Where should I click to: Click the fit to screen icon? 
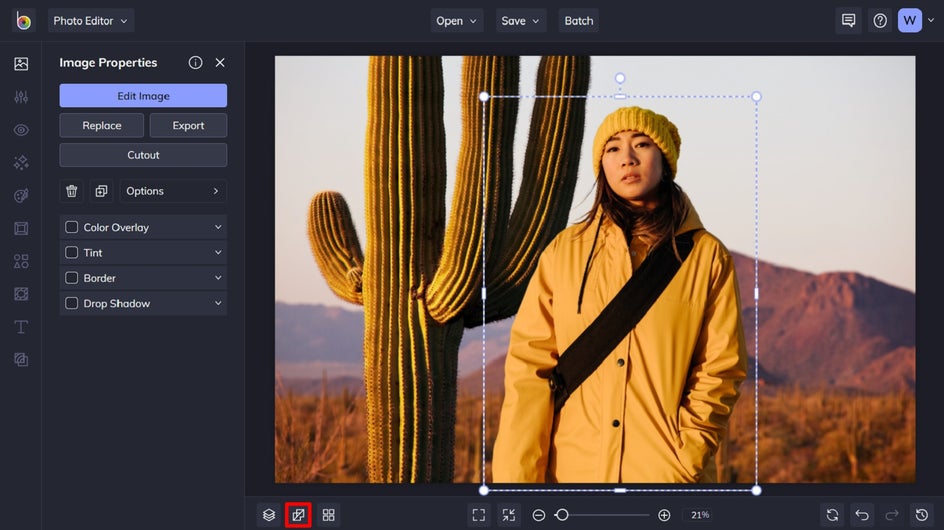click(479, 515)
